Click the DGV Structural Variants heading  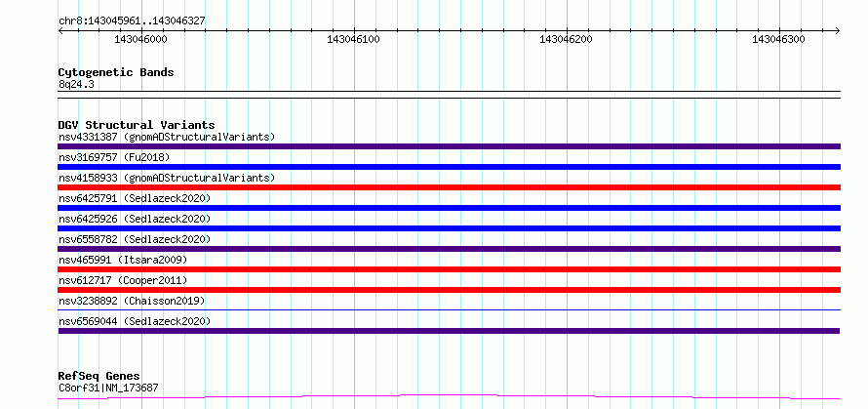[137, 125]
